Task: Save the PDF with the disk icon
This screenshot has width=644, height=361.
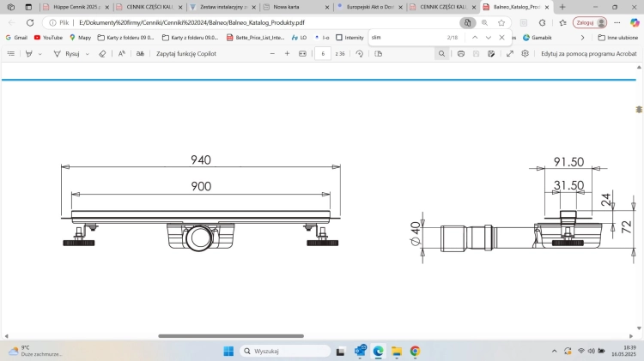Action: [476, 54]
